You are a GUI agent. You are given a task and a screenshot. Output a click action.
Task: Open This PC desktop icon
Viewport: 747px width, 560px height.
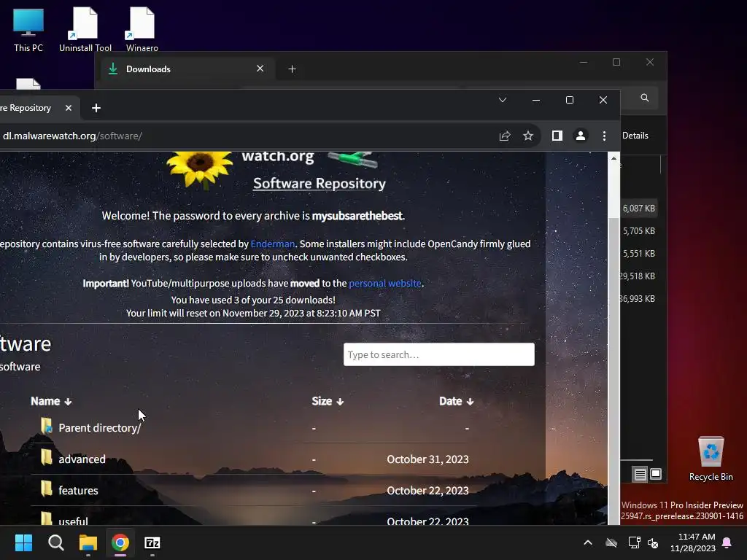(x=28, y=29)
